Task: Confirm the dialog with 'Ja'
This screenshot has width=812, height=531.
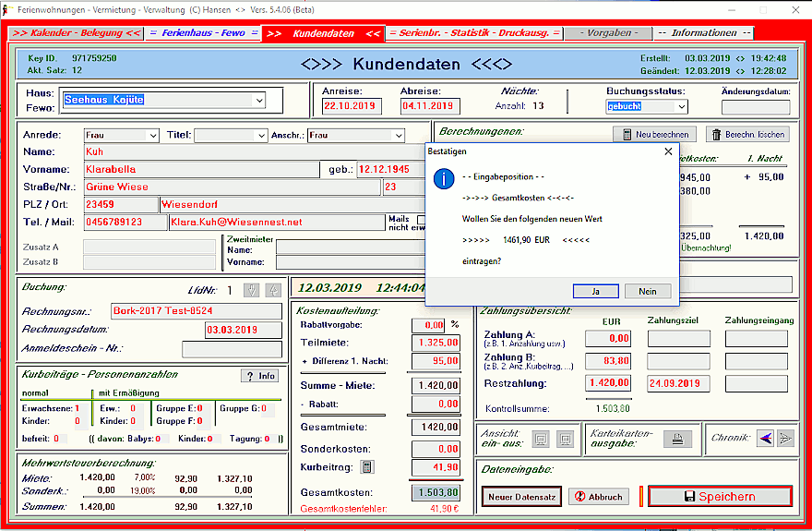Action: [x=595, y=291]
